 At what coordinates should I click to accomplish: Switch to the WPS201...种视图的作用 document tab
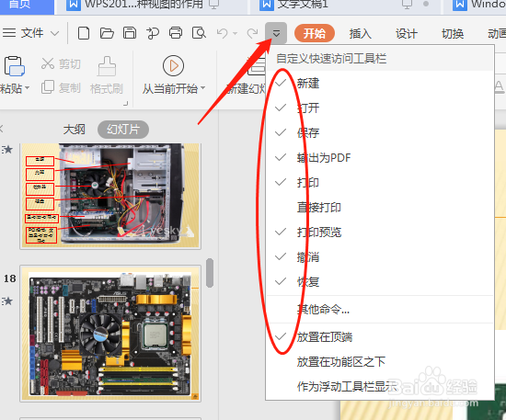click(144, 5)
